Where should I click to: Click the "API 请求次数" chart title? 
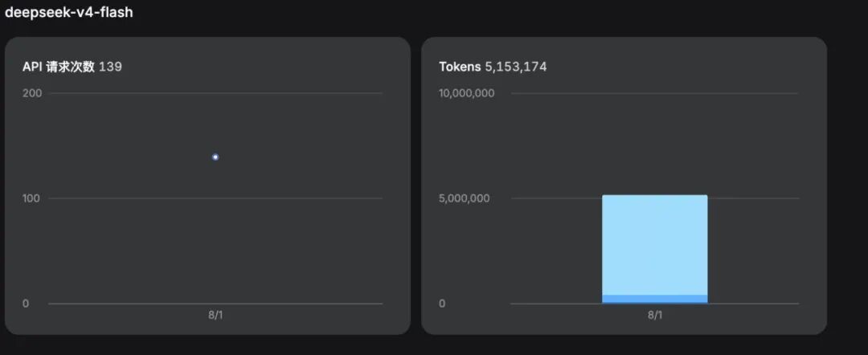[x=59, y=67]
